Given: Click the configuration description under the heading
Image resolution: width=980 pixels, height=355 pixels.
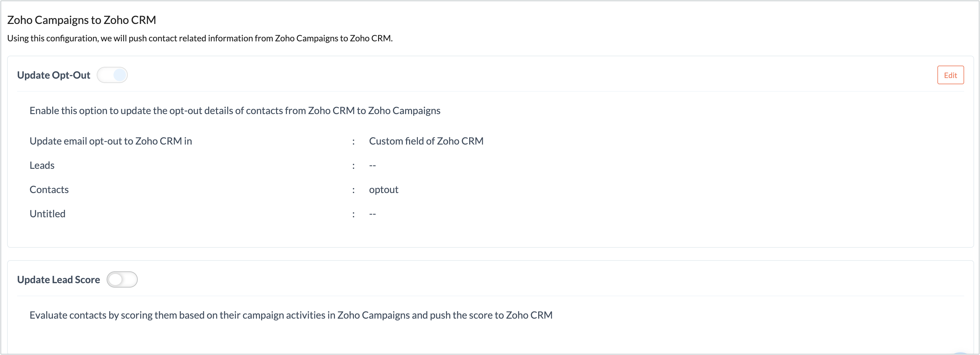Looking at the screenshot, I should pyautogui.click(x=200, y=38).
